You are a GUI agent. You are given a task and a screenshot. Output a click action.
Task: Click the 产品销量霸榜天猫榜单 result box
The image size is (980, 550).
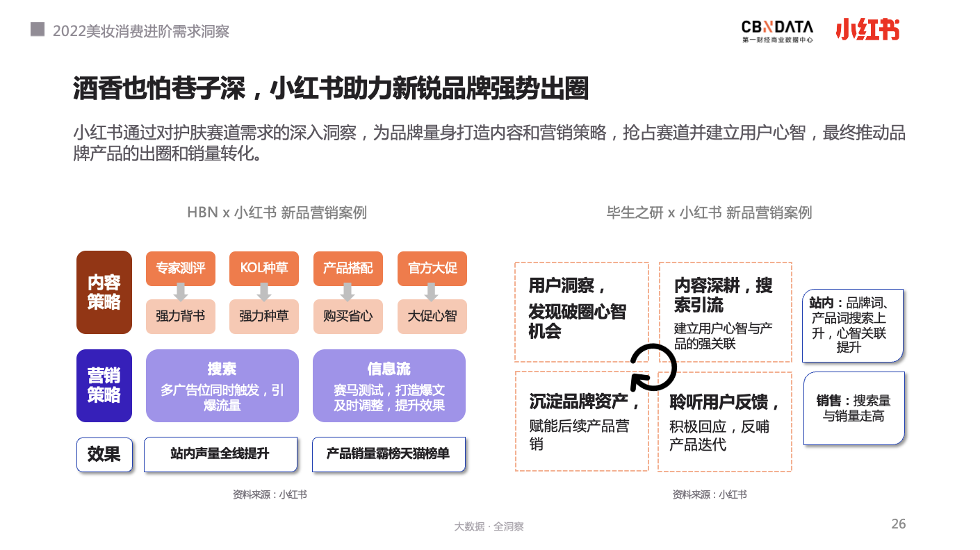click(389, 454)
